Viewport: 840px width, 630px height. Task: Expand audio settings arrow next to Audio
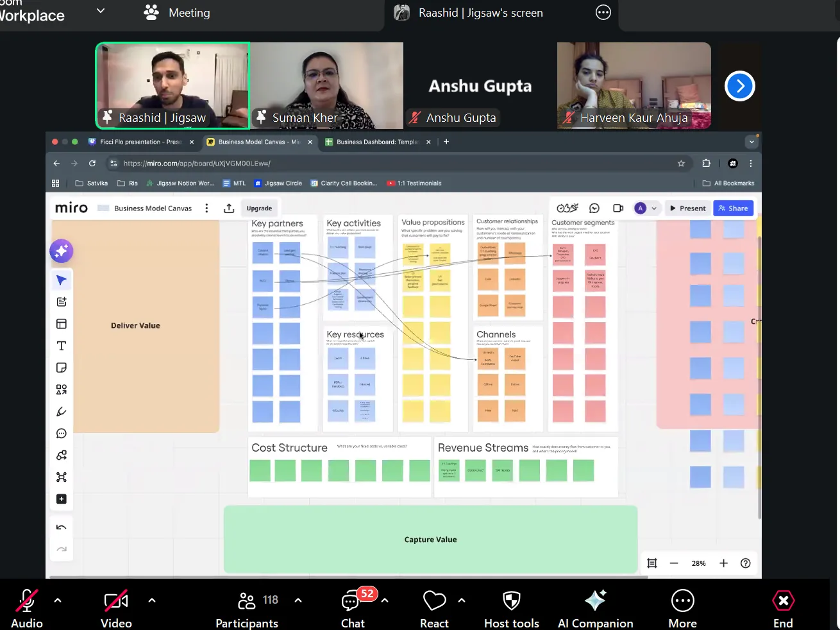coord(58,600)
